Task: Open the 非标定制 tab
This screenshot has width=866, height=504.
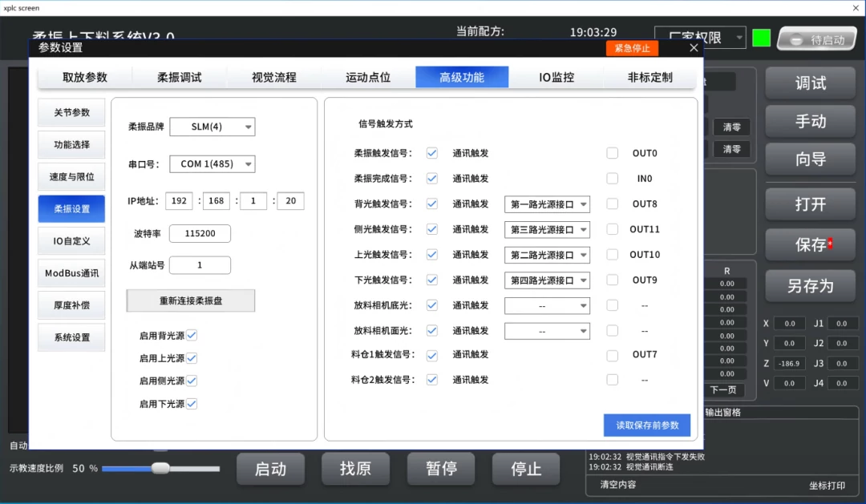Action: 650,77
